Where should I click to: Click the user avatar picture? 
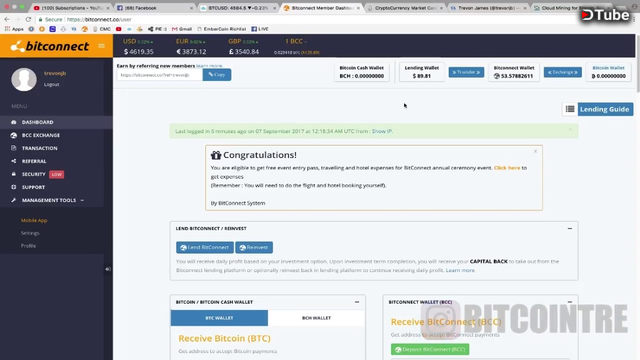click(24, 79)
